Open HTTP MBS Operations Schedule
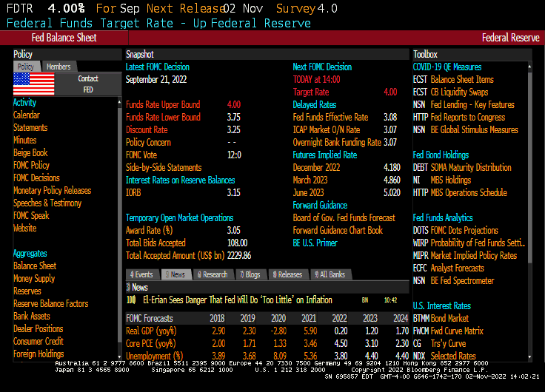 (x=460, y=192)
